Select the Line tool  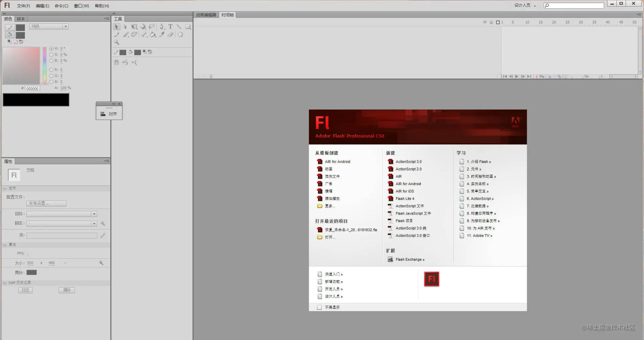coord(179,26)
